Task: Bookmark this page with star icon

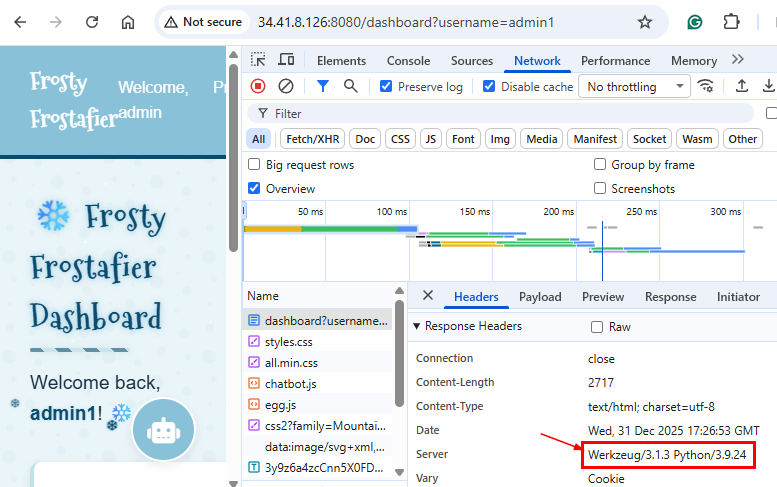Action: point(645,22)
